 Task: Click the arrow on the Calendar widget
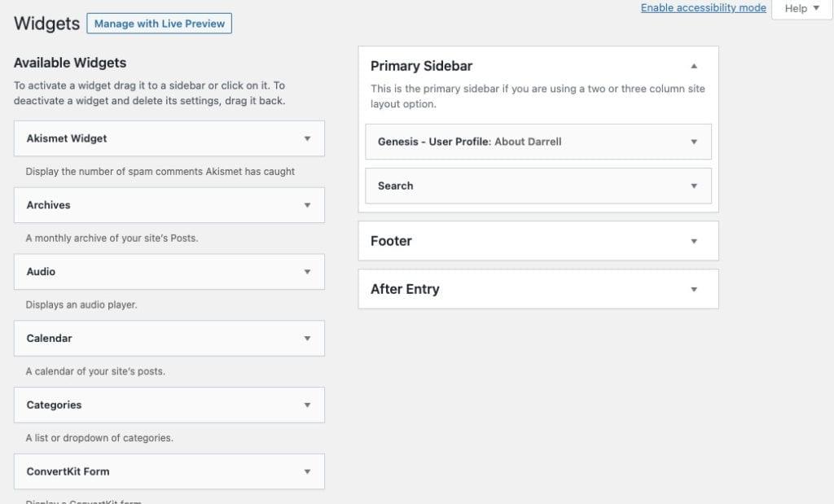click(x=308, y=338)
